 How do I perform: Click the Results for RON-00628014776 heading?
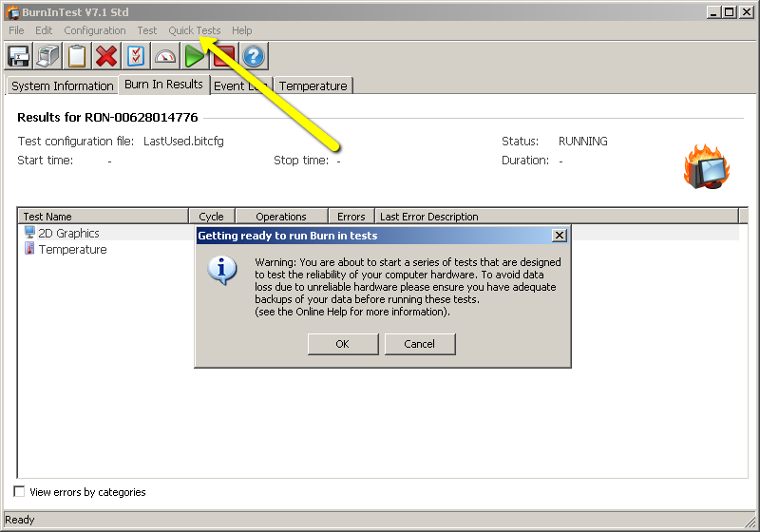point(107,117)
